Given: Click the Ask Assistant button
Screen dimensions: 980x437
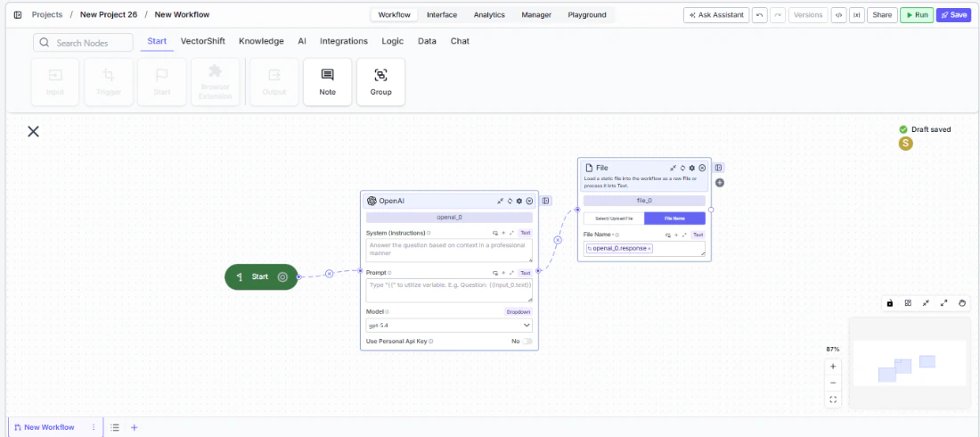Looking at the screenshot, I should [x=716, y=15].
